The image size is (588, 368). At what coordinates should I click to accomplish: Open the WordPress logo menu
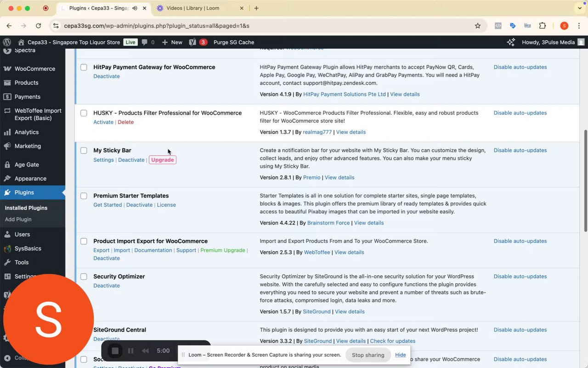pyautogui.click(x=7, y=42)
